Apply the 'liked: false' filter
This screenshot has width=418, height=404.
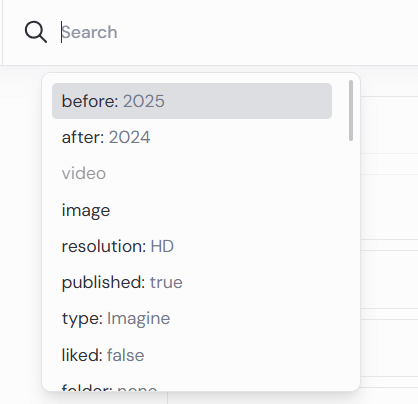click(192, 355)
